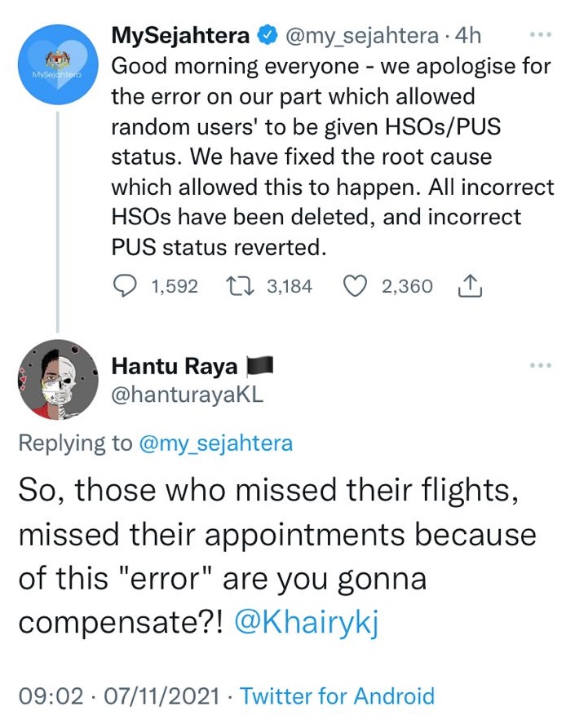The image size is (575, 728).
Task: Open more options on Hantu Raya reply
Action: [542, 365]
